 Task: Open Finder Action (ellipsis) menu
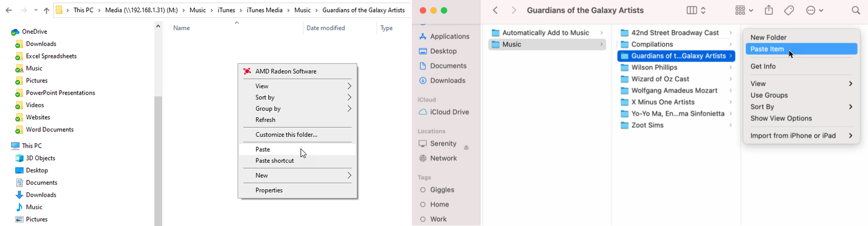coord(814,10)
